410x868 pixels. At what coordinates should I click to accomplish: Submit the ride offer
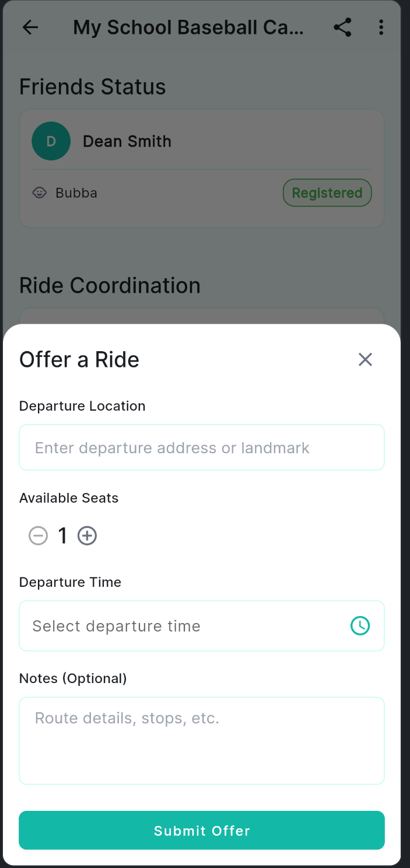click(202, 830)
